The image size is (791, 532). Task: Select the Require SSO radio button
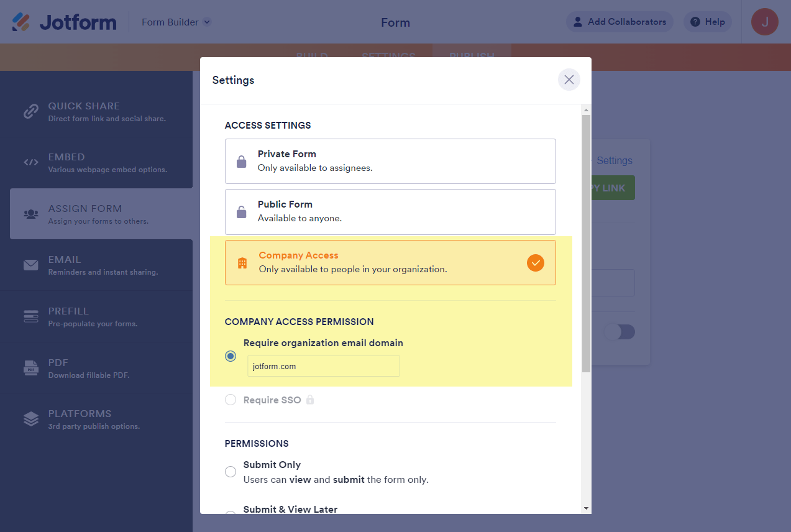(x=231, y=400)
